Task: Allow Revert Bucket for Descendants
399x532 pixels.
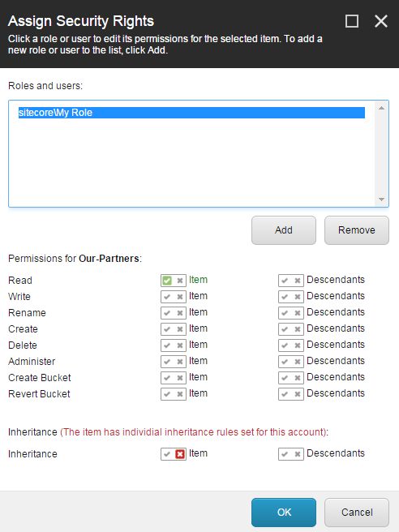Action: click(x=285, y=394)
